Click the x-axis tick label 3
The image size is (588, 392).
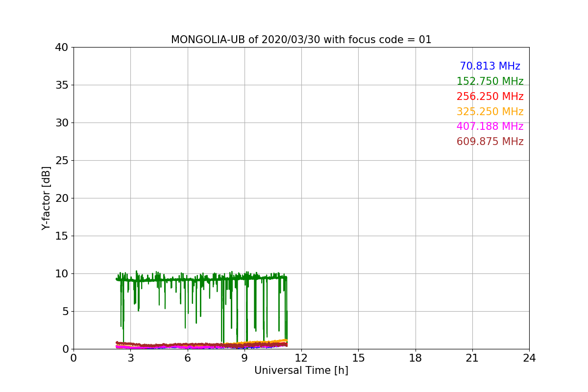(x=130, y=358)
